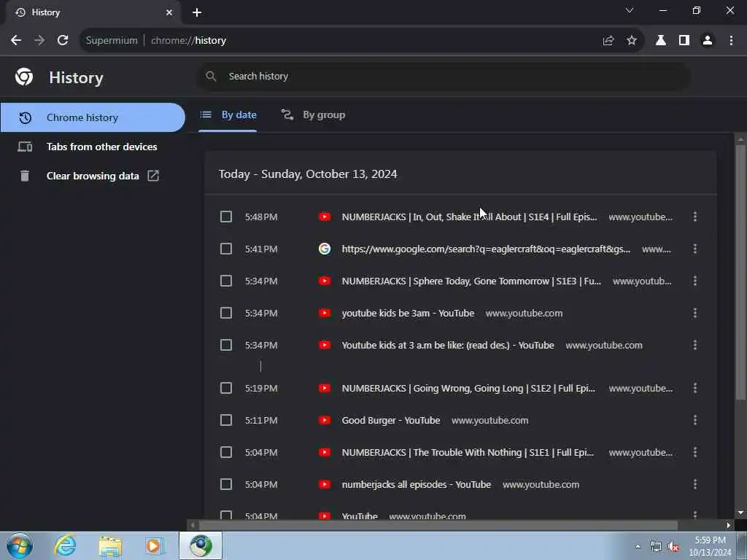Screen dimensions: 747x560
Task: Click horizontal scrollbar at page bottom
Action: tap(438, 525)
